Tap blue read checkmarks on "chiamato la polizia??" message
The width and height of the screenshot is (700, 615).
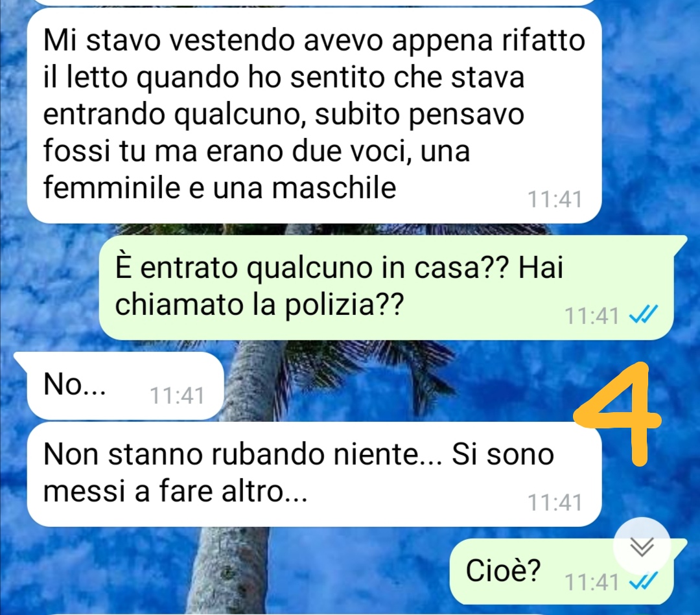[643, 316]
